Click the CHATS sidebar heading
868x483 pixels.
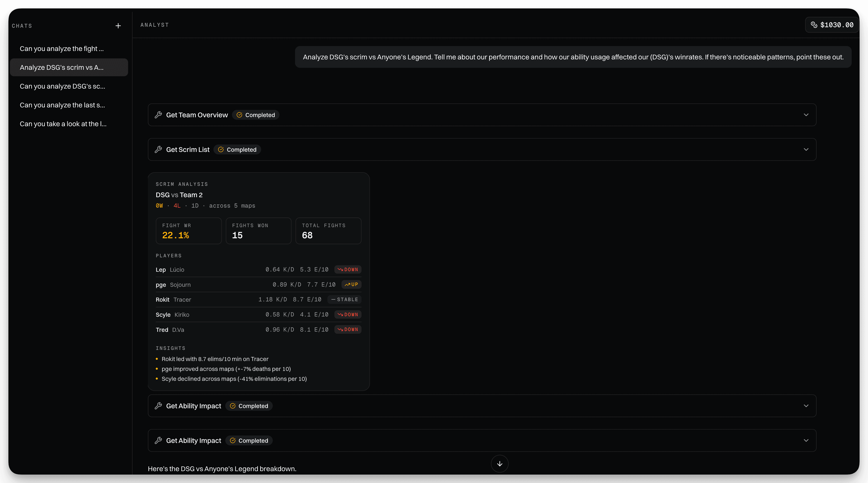[22, 26]
